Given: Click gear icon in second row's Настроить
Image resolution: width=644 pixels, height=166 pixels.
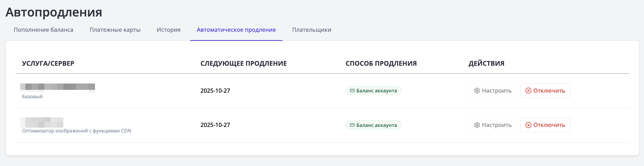Looking at the screenshot, I should [x=477, y=125].
